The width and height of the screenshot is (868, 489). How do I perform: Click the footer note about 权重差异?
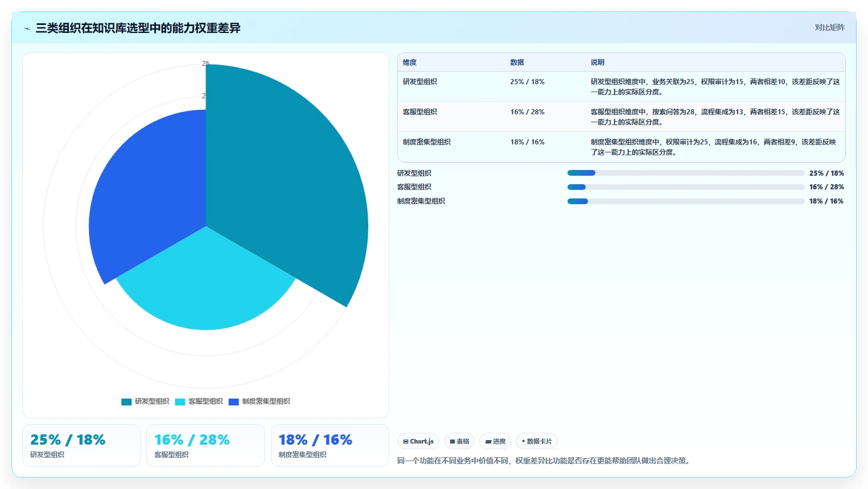[545, 461]
